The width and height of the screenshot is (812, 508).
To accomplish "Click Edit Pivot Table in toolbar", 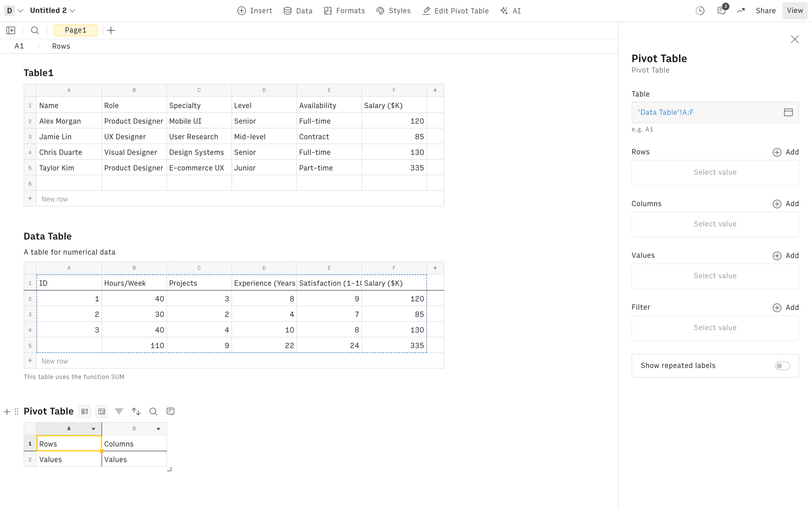I will tap(455, 11).
